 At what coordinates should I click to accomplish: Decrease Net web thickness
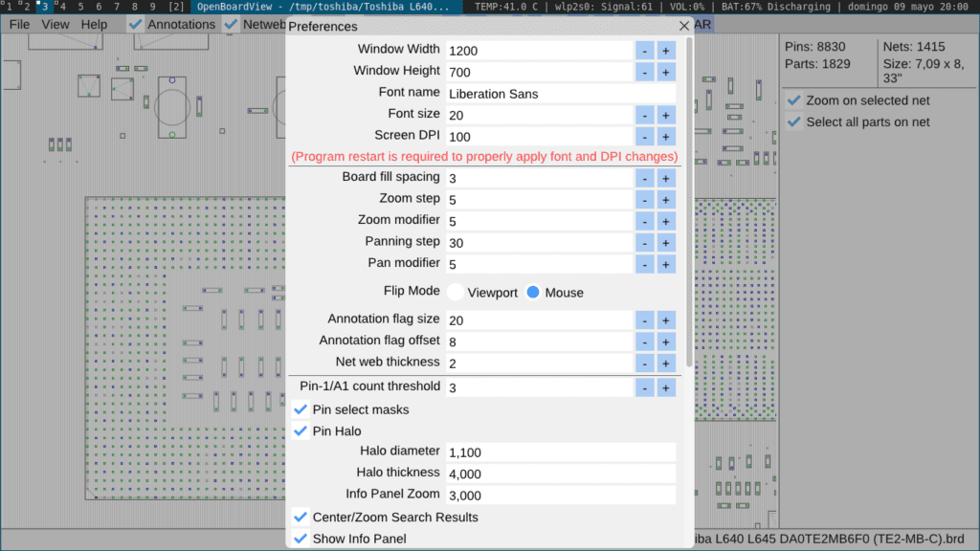(644, 364)
